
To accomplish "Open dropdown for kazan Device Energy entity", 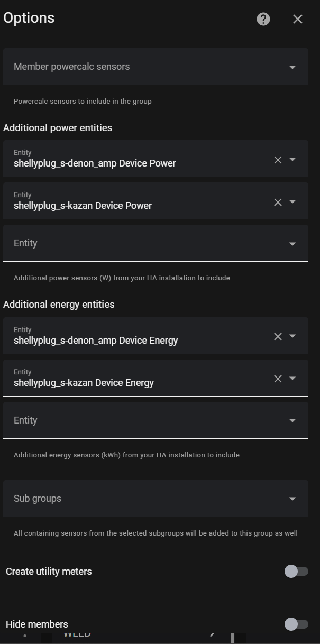I will click(292, 378).
